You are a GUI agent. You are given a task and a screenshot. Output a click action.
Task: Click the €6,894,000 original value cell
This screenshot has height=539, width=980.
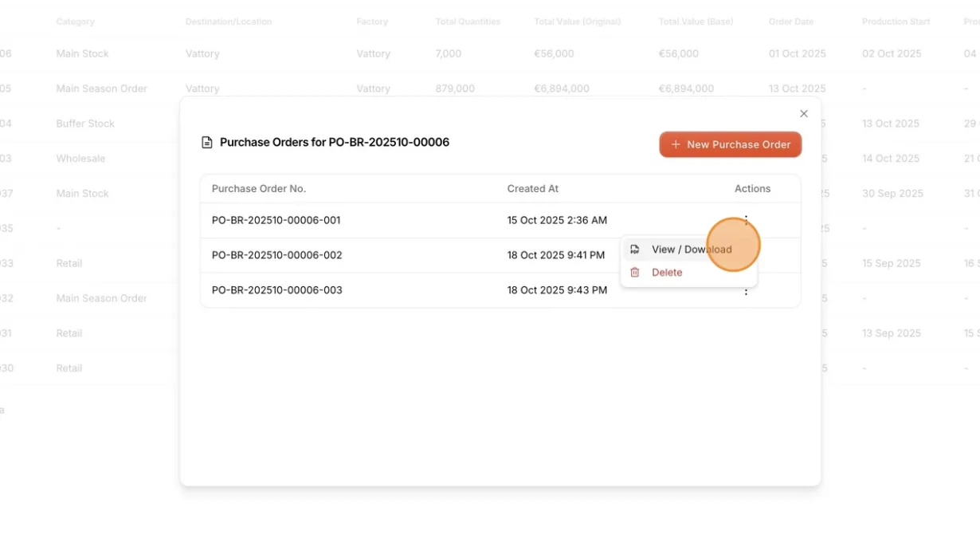point(563,89)
